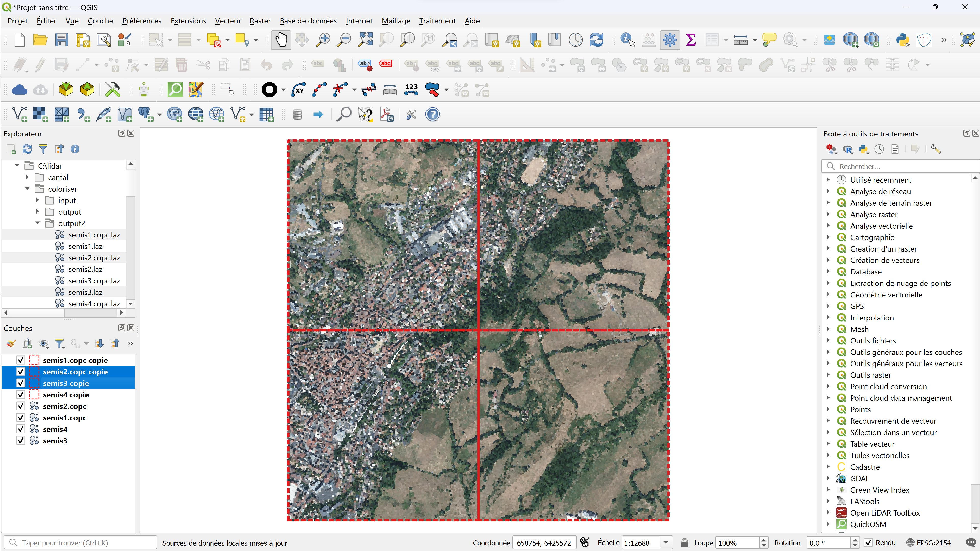Select semis1.laz file in Explorateur
This screenshot has width=980, height=551.
[86, 246]
